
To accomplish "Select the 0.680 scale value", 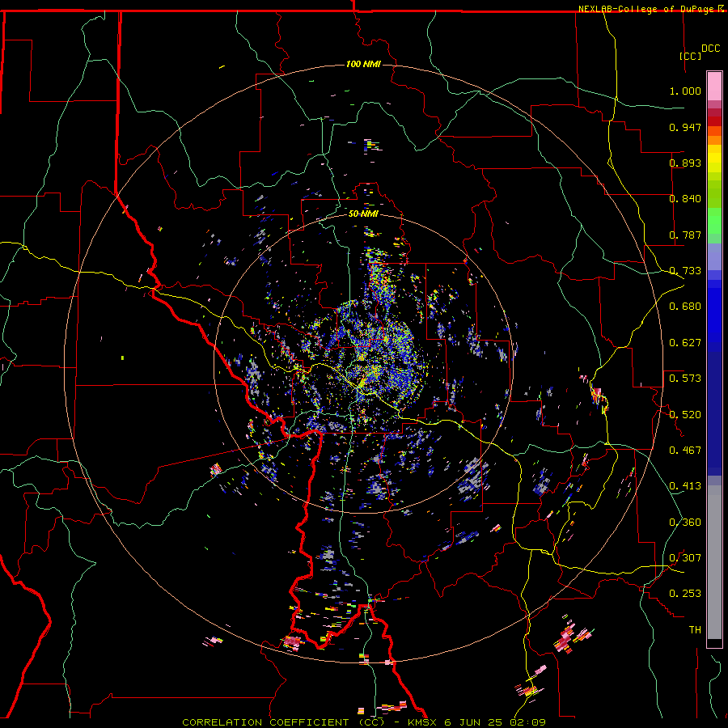I will pos(685,307).
